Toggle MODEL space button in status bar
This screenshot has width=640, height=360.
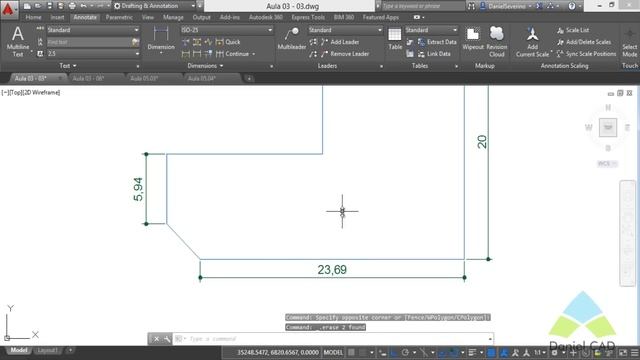point(333,353)
